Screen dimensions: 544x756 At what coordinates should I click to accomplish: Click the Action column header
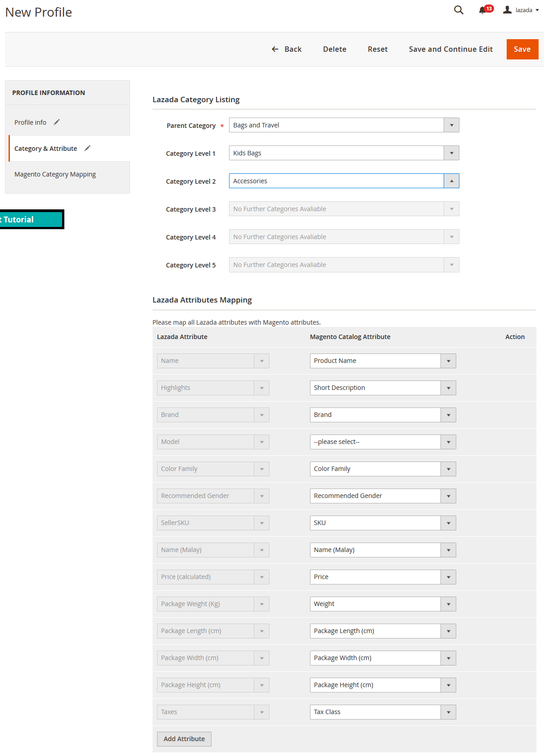[x=515, y=337]
